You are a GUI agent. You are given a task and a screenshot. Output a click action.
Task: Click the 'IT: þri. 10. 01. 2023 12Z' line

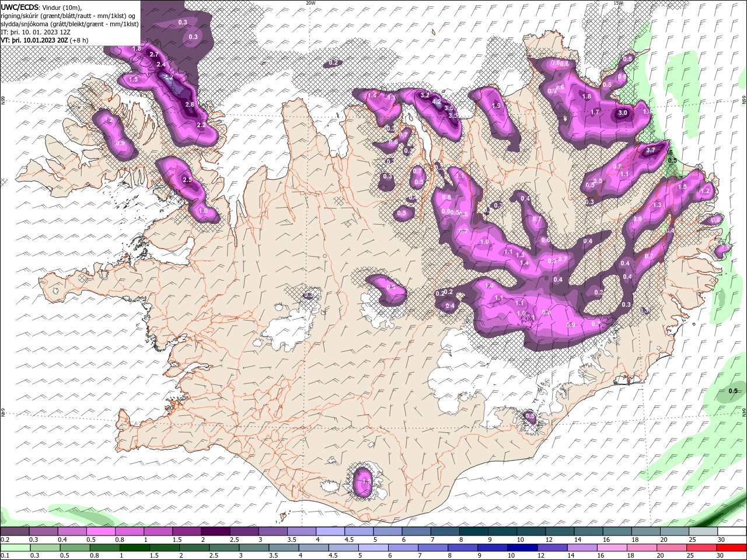(35, 32)
